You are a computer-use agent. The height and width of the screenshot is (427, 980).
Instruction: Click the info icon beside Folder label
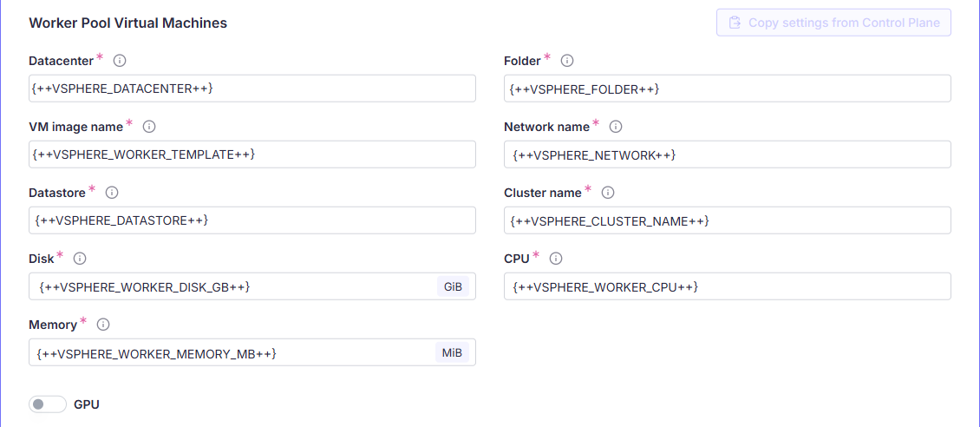click(x=567, y=61)
